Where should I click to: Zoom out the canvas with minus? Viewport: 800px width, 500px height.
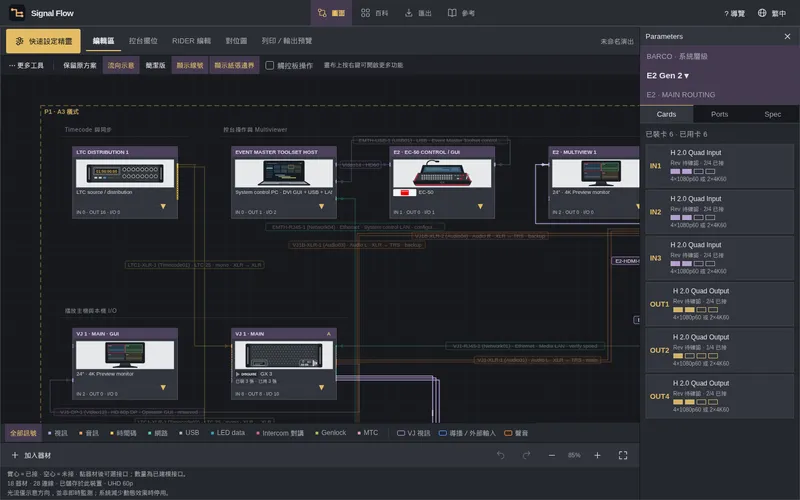point(552,455)
